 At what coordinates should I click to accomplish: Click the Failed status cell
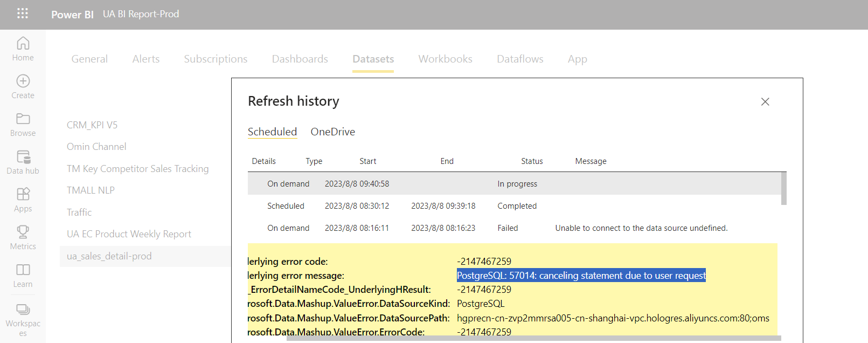[508, 228]
